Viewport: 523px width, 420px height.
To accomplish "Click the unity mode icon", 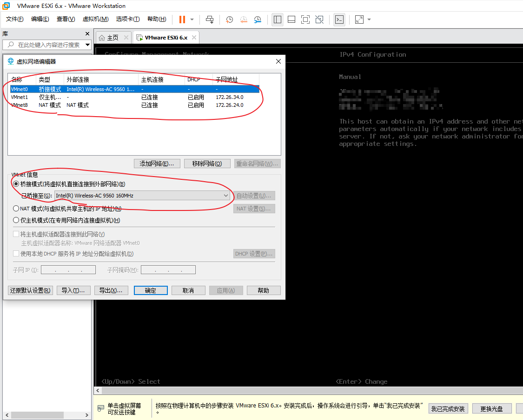I will [x=319, y=20].
